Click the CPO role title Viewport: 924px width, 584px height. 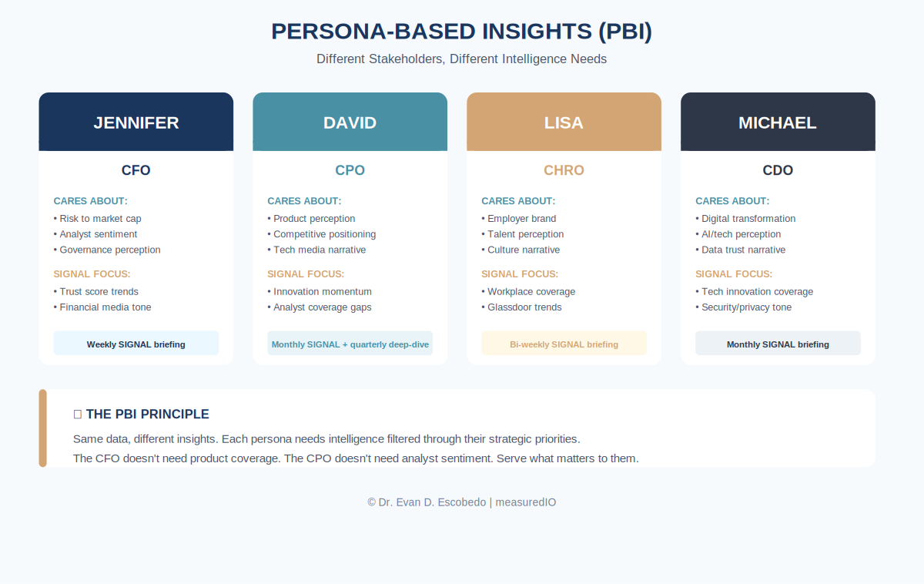[x=350, y=170]
